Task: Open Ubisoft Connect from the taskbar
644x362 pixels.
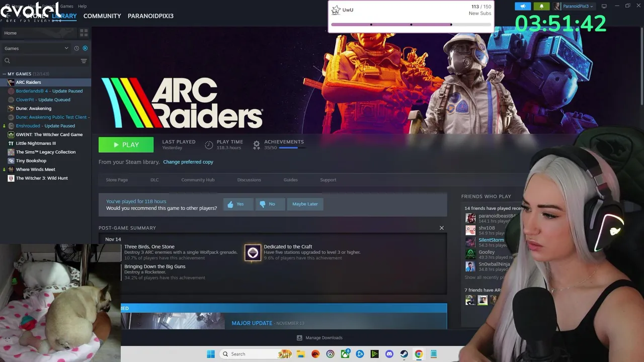Action: coord(330,354)
